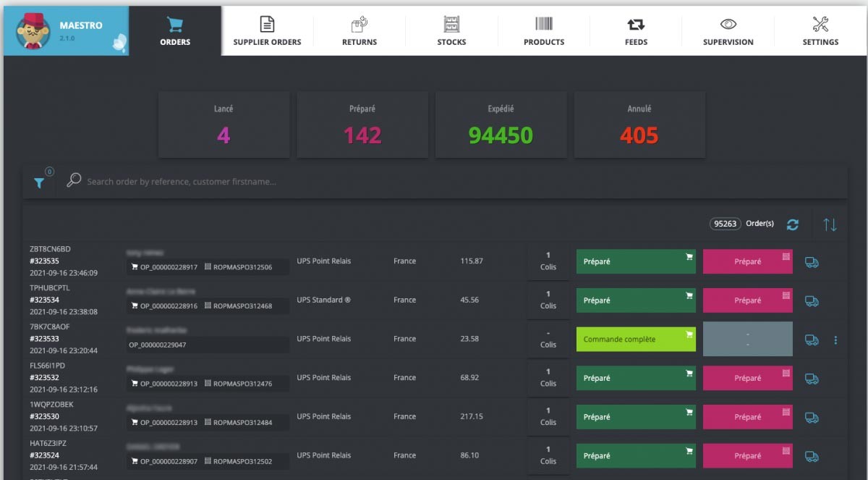Go to the Products barcode tab
Screen dimensions: 868x480
click(x=544, y=31)
